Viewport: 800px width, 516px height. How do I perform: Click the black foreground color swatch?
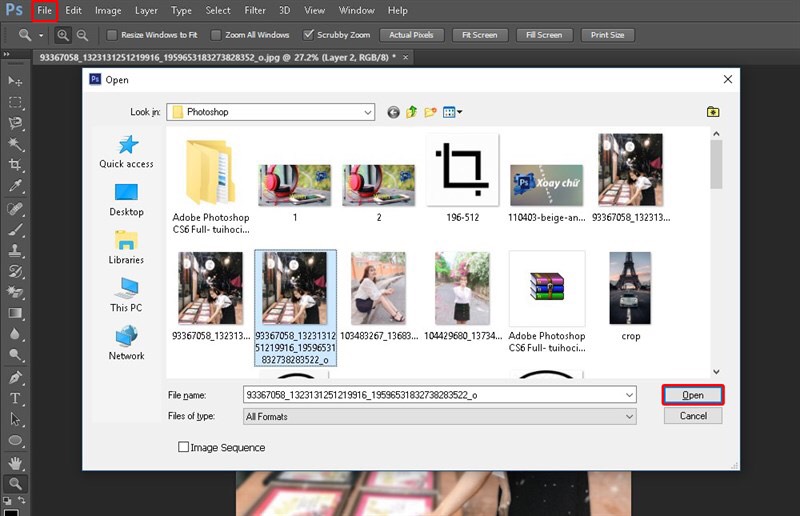click(11, 511)
